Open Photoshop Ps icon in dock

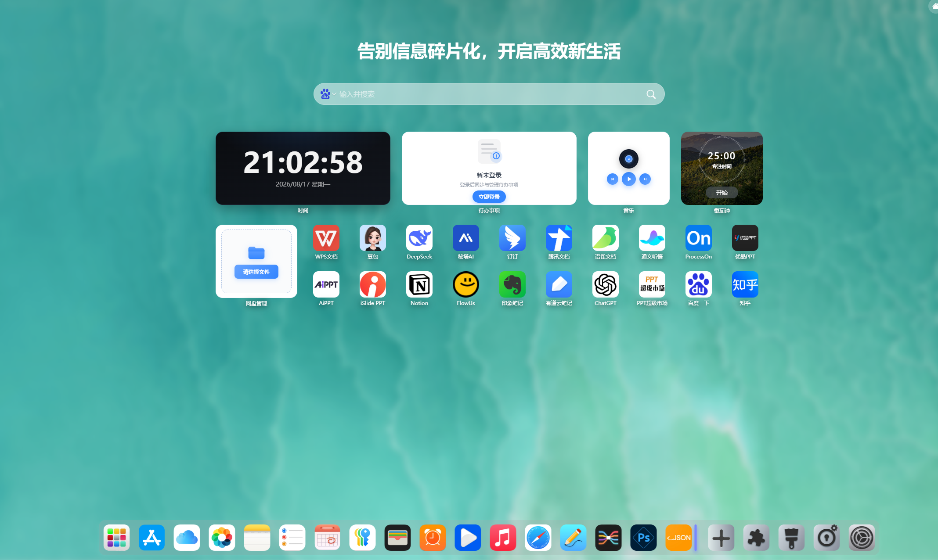click(x=644, y=538)
